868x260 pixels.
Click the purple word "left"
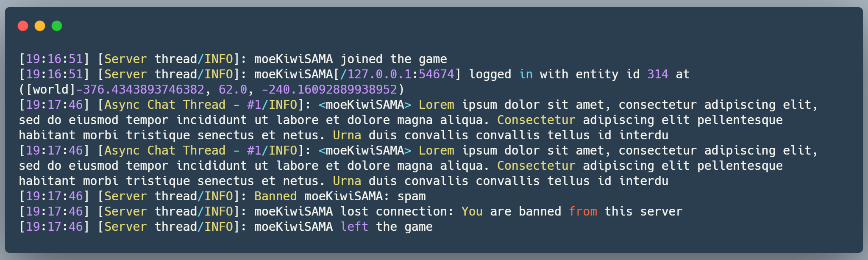coord(354,227)
